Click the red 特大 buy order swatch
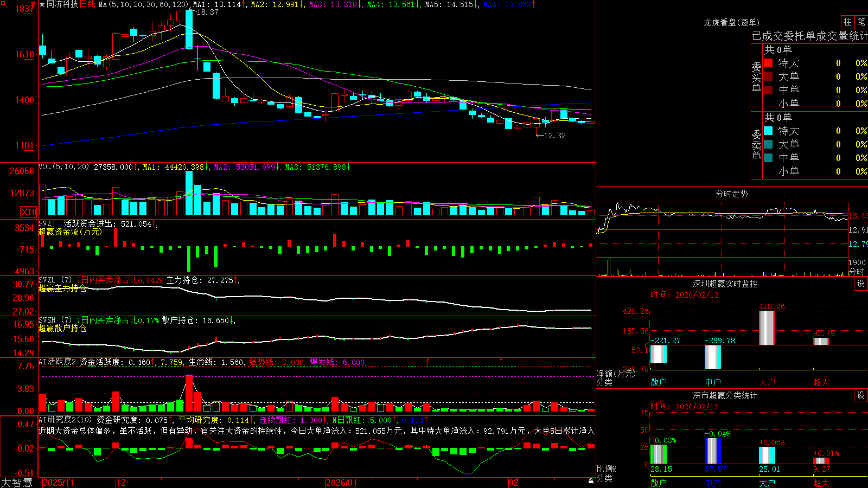868x488 pixels. coord(768,63)
